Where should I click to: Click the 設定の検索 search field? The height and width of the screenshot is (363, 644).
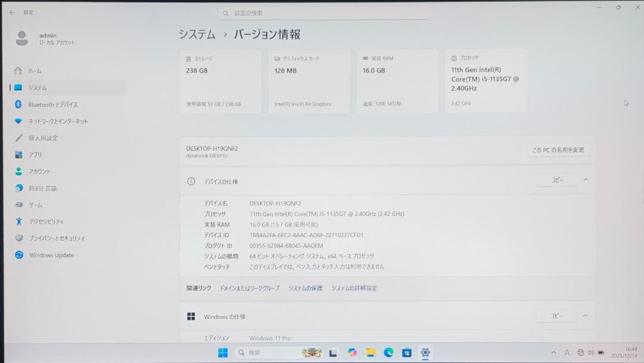tap(325, 12)
